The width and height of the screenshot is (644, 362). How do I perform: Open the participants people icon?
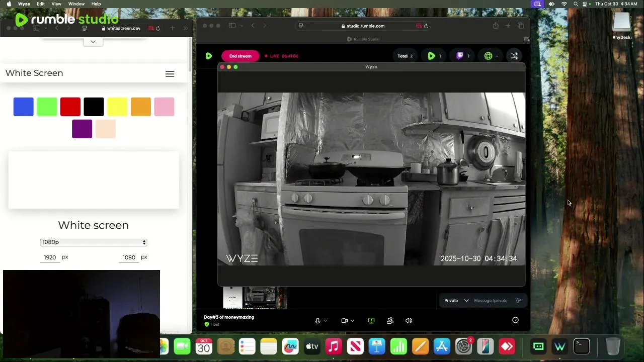390,321
